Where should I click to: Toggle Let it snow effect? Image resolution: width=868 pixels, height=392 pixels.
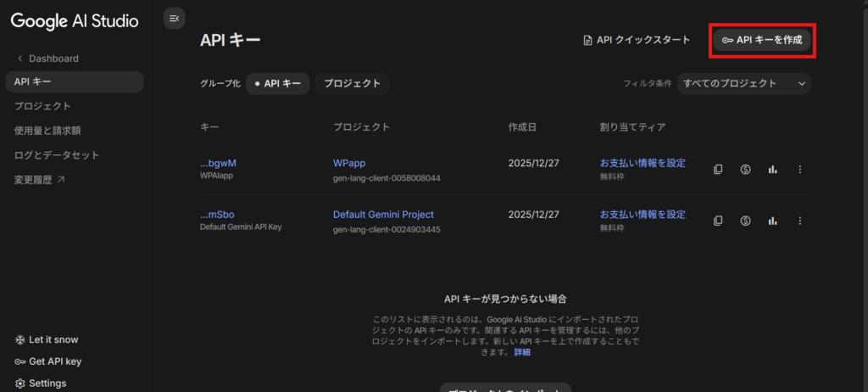[x=53, y=339]
